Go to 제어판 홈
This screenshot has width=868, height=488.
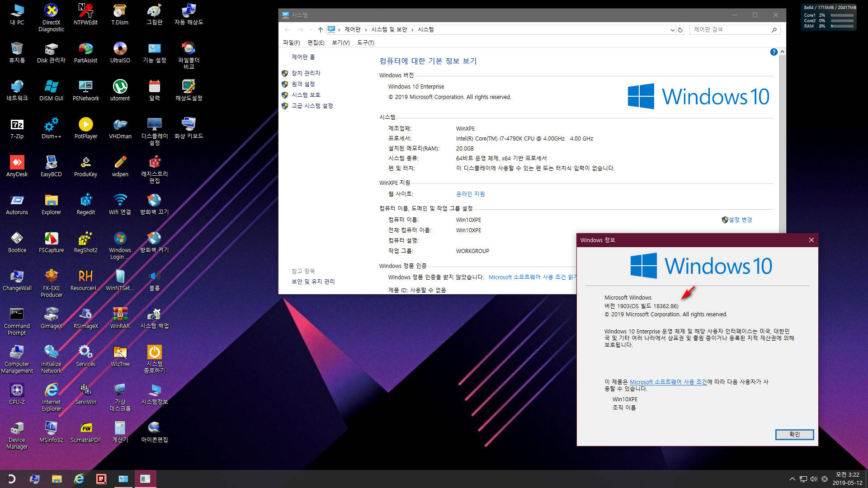click(303, 57)
